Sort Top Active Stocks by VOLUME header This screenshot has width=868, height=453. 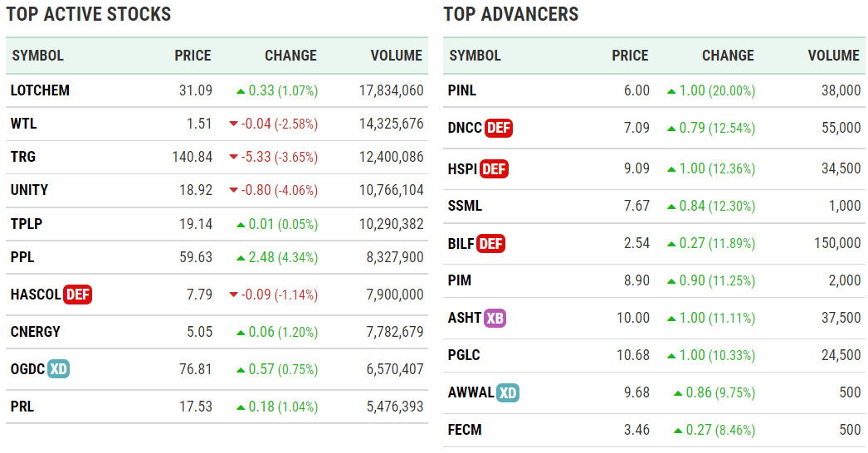point(396,56)
